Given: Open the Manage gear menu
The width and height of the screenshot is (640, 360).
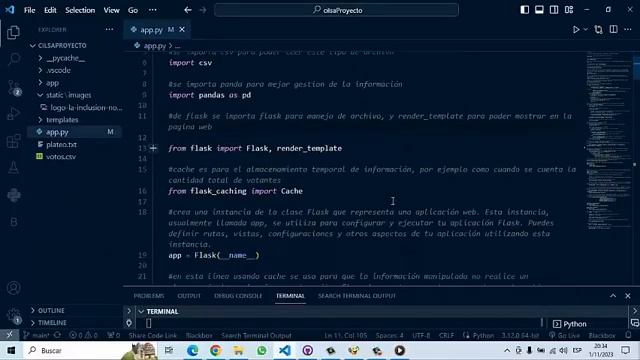Looking at the screenshot, I should [x=13, y=315].
